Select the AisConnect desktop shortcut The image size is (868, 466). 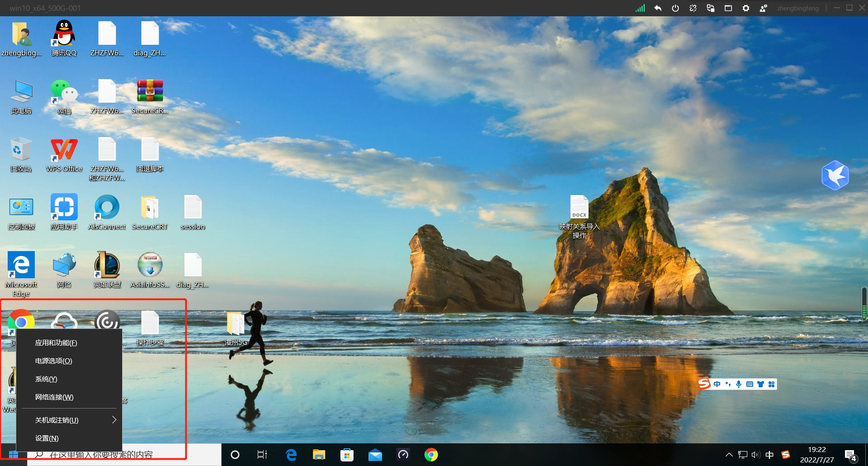[x=107, y=212]
